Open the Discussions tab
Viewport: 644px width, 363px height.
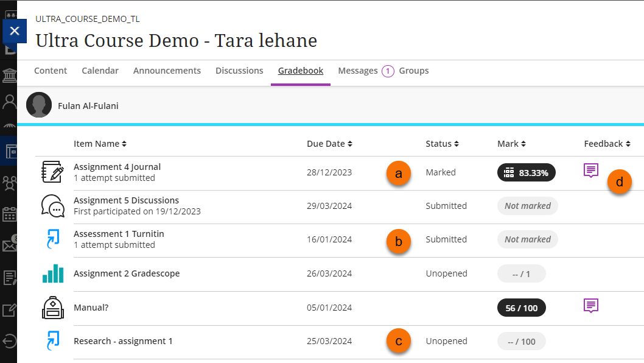click(x=239, y=71)
